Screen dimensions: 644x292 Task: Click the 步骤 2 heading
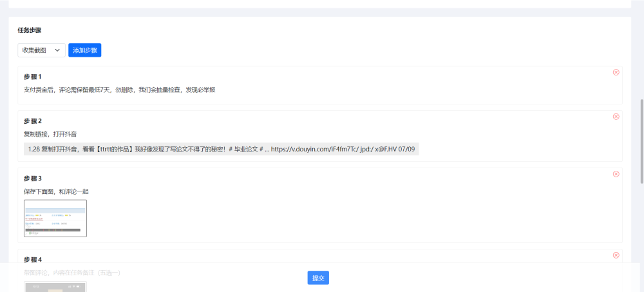coord(32,121)
